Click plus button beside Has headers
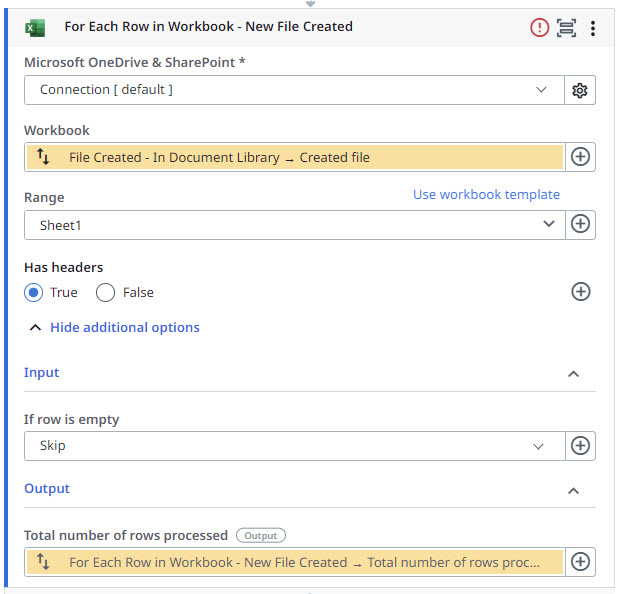Image resolution: width=622 pixels, height=594 pixels. pyautogui.click(x=580, y=292)
